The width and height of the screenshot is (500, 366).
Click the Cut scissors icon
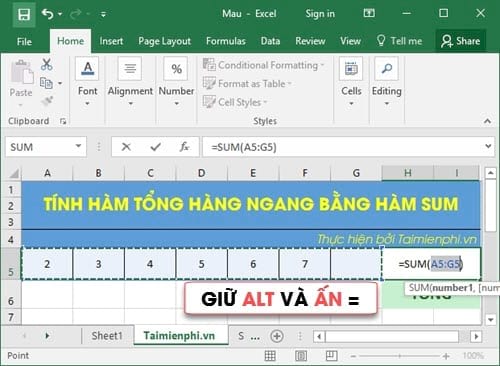point(46,64)
